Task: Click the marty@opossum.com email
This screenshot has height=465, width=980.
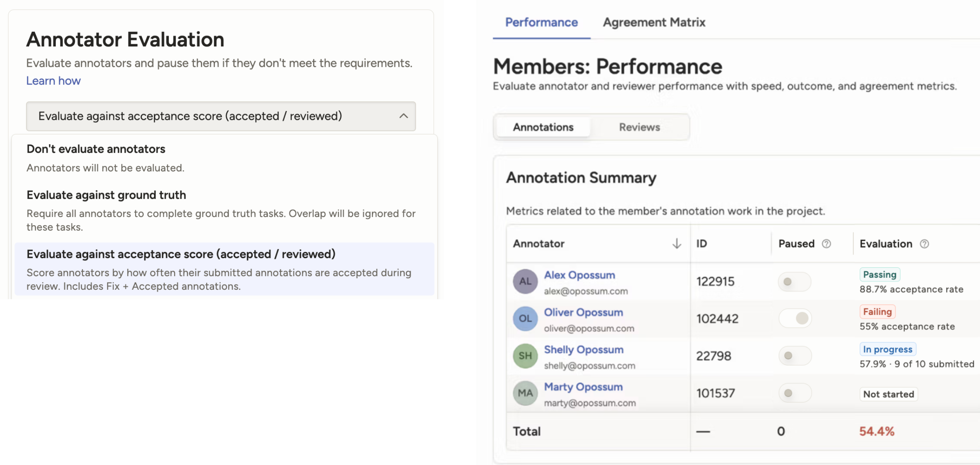Action: pyautogui.click(x=589, y=403)
